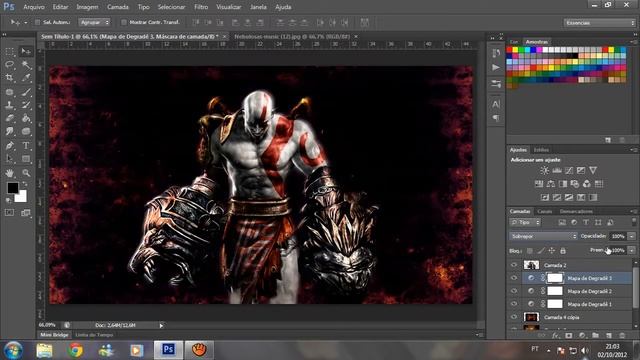Viewport: 640px width, 360px height.
Task: Select the Move tool in the toolbox
Action: tap(26, 51)
